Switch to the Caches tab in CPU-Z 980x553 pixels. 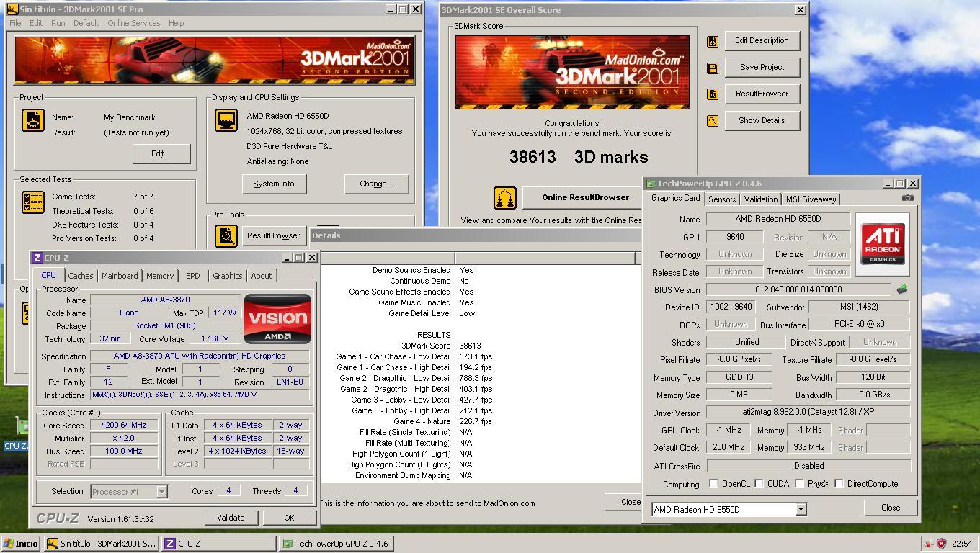[81, 276]
